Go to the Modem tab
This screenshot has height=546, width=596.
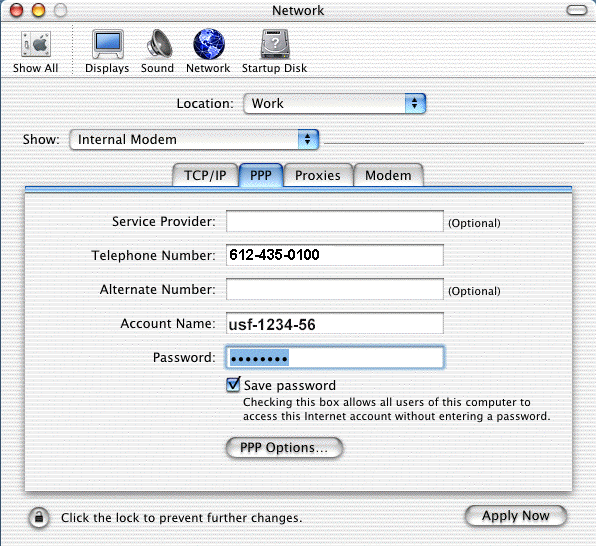[x=388, y=175]
